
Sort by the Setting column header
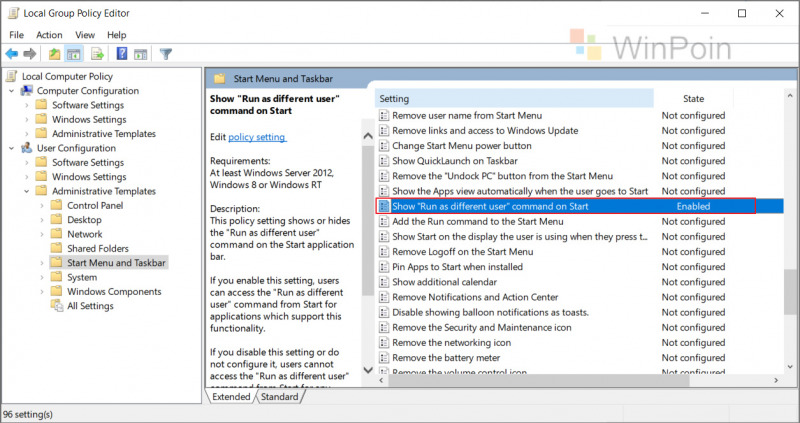[514, 98]
